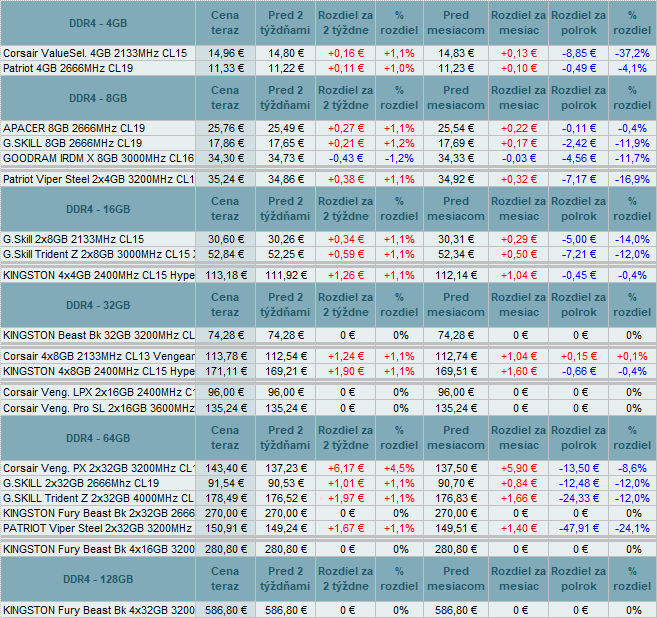Image resolution: width=657 pixels, height=618 pixels.
Task: Select the Patriot Viper Steel 2x4GB 3200MHz row
Action: tap(328, 179)
